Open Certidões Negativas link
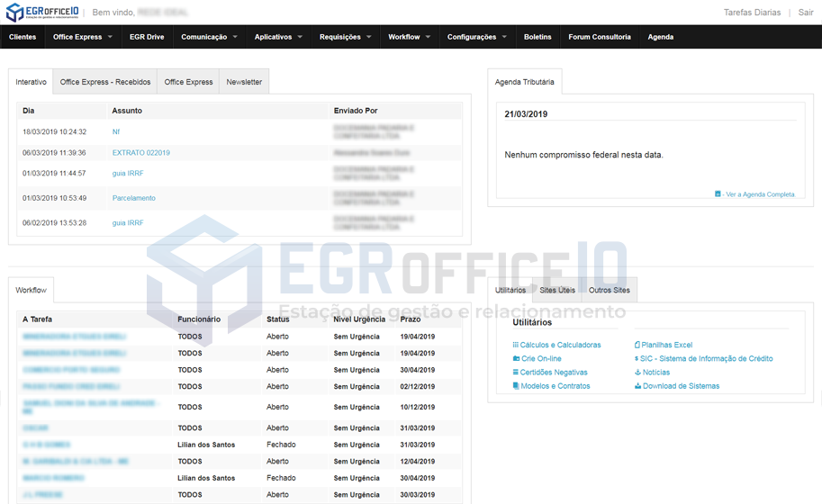The width and height of the screenshot is (822, 504). click(554, 372)
